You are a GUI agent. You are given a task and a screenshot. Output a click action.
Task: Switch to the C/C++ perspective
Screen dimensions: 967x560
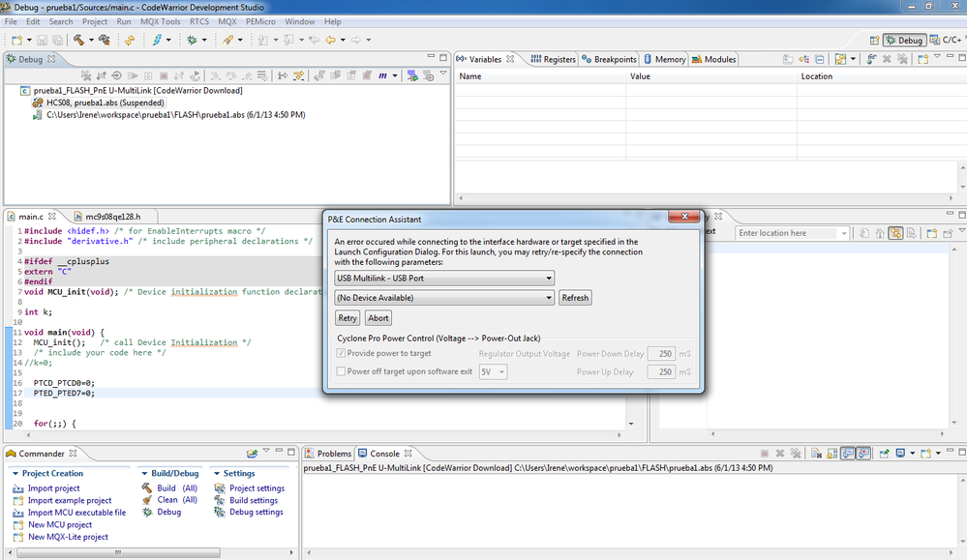click(946, 40)
